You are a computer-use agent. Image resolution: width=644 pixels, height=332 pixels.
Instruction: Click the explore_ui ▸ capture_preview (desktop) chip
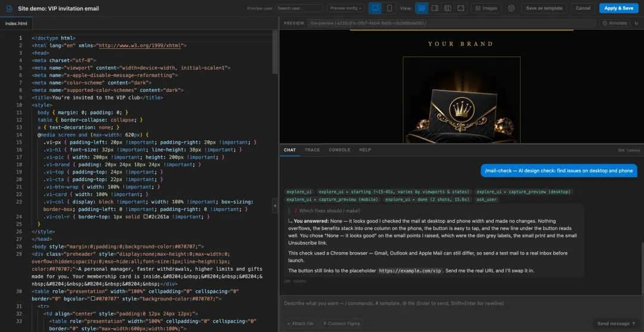[522, 192]
